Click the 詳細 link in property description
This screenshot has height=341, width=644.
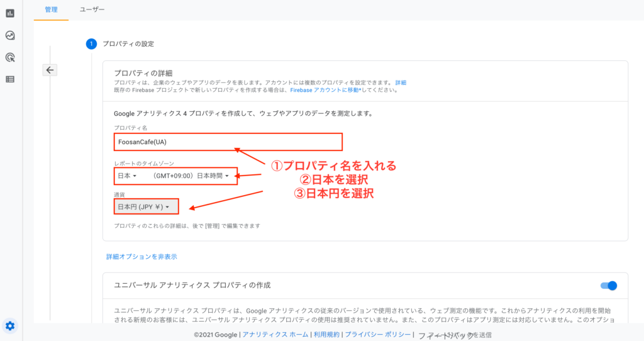pos(401,83)
